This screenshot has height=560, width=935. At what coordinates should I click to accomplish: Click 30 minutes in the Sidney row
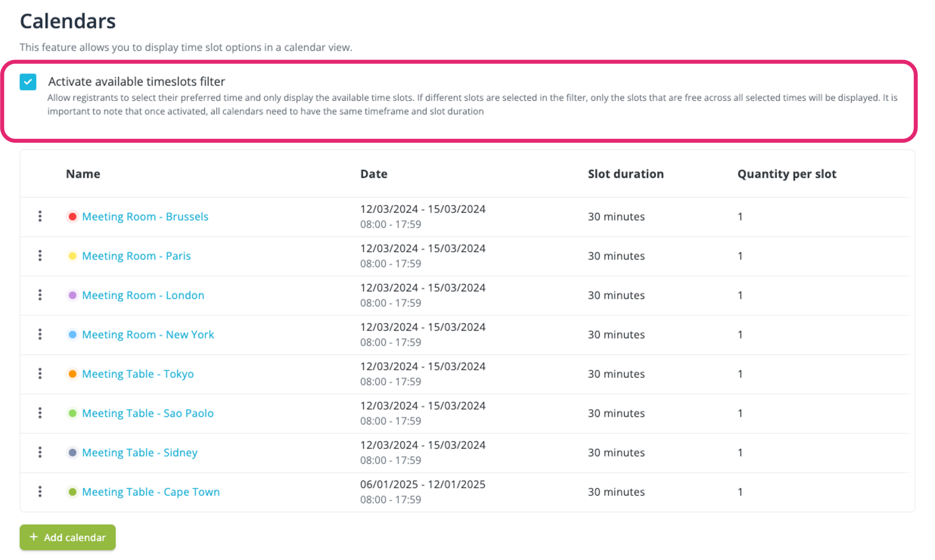tap(616, 452)
